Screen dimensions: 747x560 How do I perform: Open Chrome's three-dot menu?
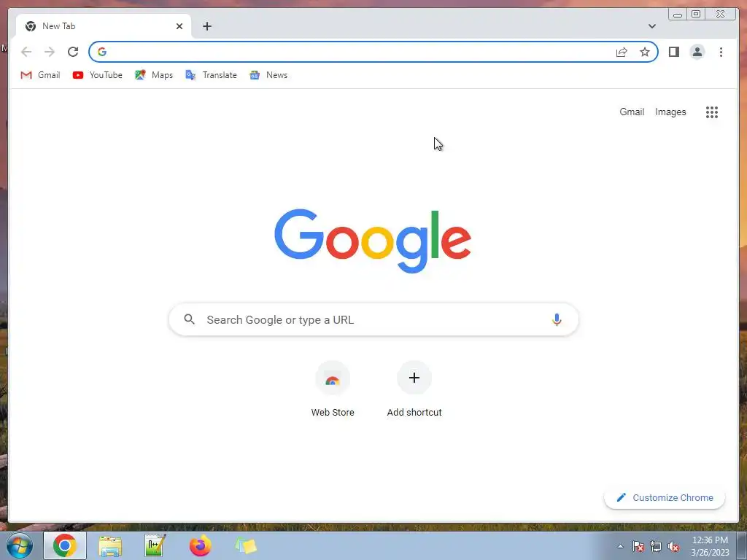pos(721,52)
